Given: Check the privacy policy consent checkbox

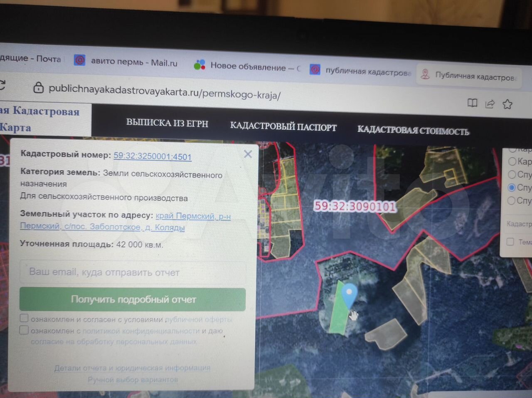Looking at the screenshot, I should (x=24, y=330).
